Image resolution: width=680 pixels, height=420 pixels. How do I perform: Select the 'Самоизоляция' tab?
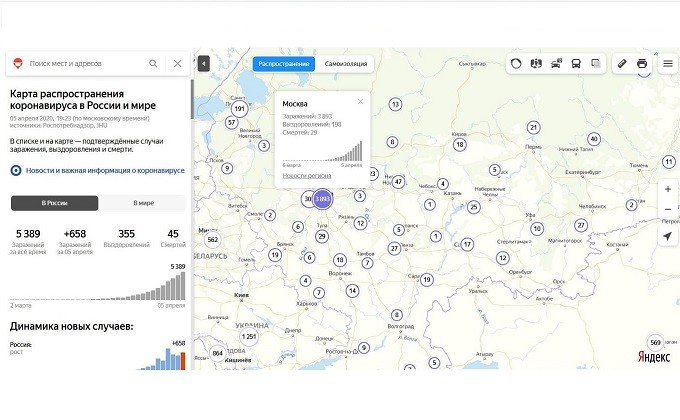[346, 63]
